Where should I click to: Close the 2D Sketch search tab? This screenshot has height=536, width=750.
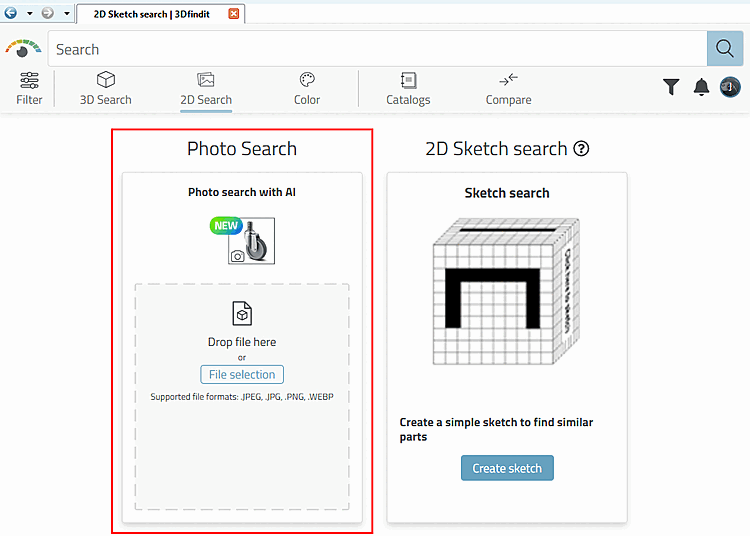click(x=234, y=14)
